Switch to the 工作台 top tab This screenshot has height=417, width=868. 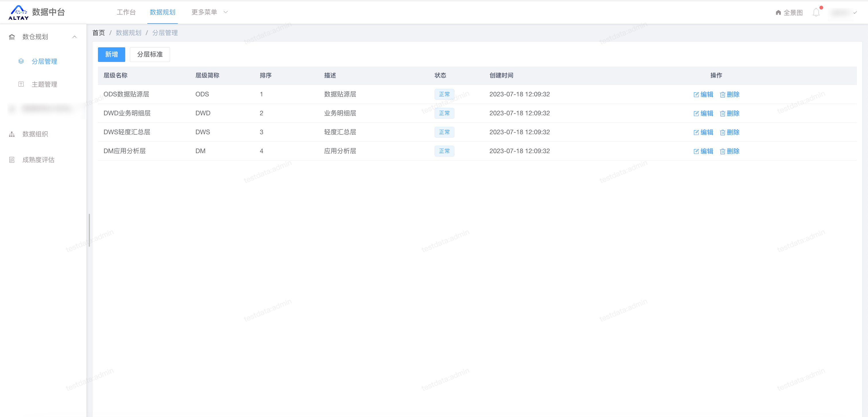click(x=126, y=12)
